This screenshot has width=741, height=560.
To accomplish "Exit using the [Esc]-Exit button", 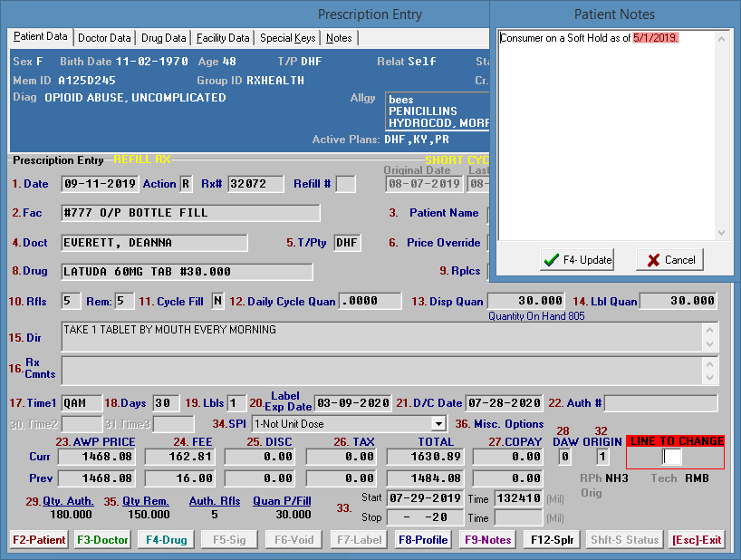I will (697, 540).
